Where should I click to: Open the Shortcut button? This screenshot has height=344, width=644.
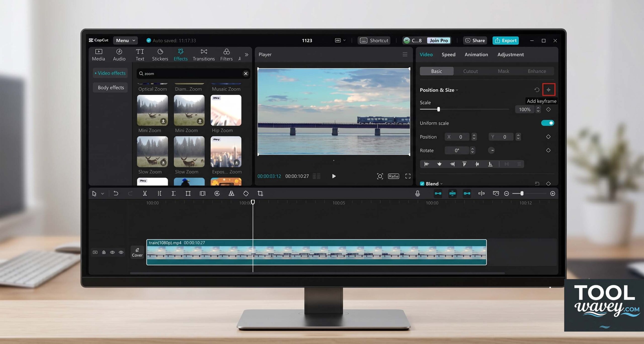(374, 40)
